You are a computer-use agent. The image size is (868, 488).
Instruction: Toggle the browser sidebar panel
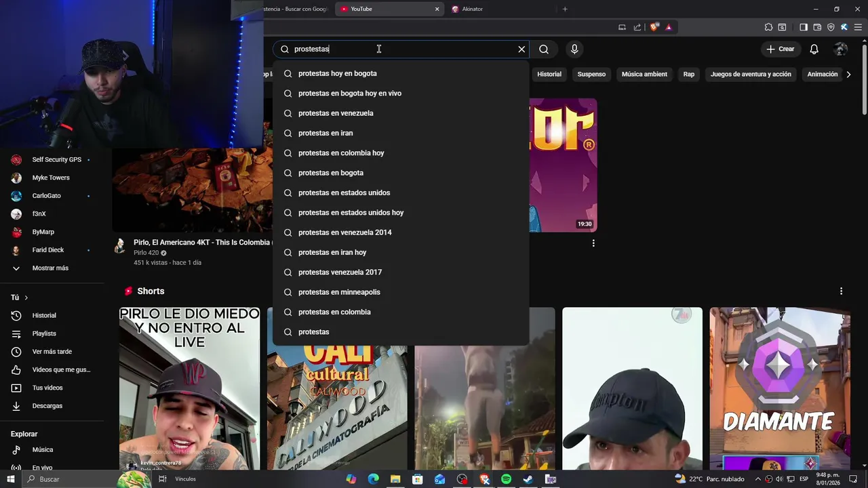pos(804,27)
